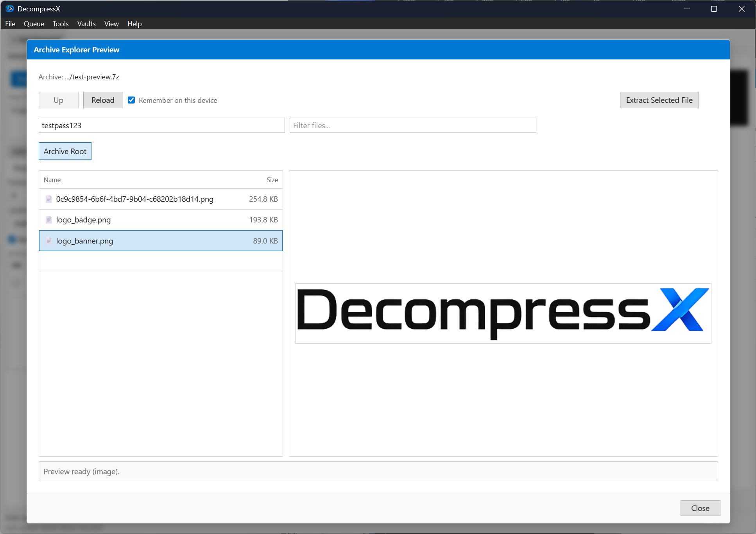
Task: Click file icon of 0c9c9854 png entry
Action: tap(49, 199)
